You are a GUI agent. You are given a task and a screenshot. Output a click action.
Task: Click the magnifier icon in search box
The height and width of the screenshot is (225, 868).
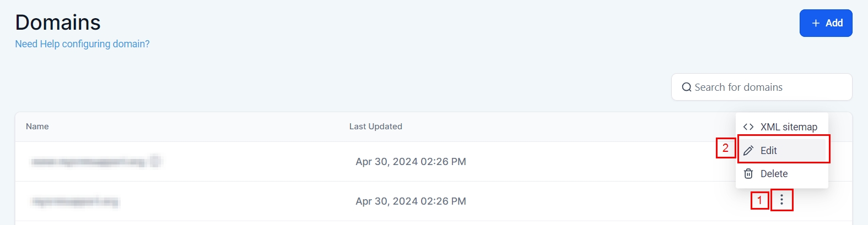coord(687,87)
